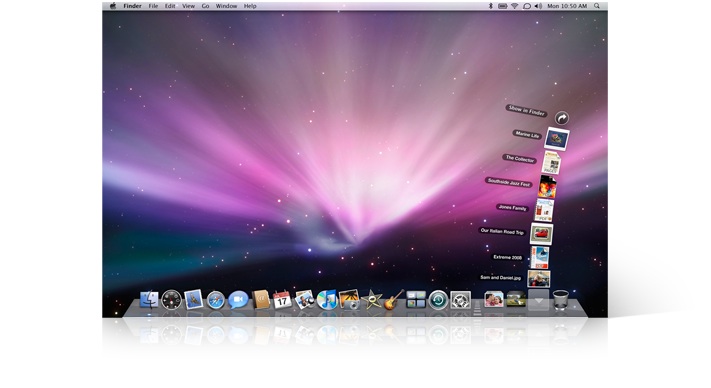711x388 pixels.
Task: Select Southside Jazz Fest label
Action: pyautogui.click(x=509, y=182)
